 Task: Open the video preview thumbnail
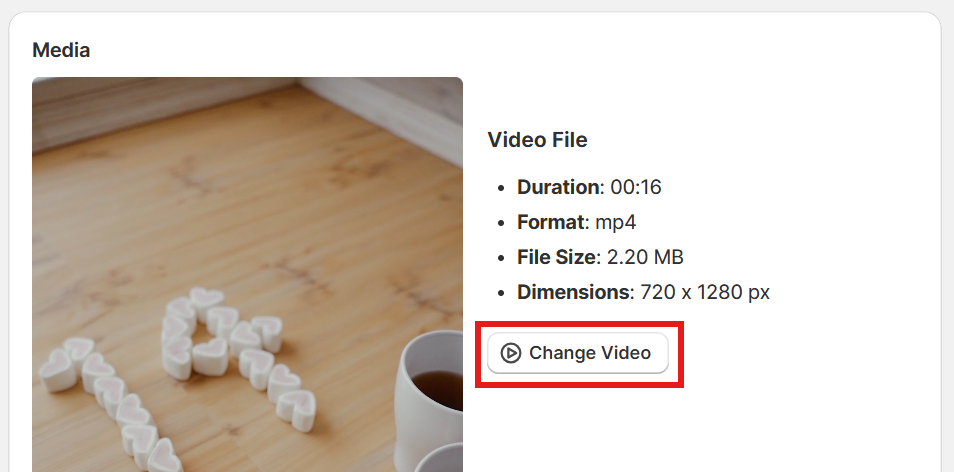(x=247, y=274)
